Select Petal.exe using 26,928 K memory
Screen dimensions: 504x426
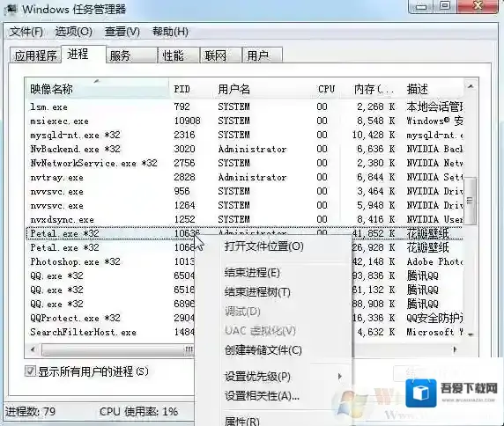109,247
